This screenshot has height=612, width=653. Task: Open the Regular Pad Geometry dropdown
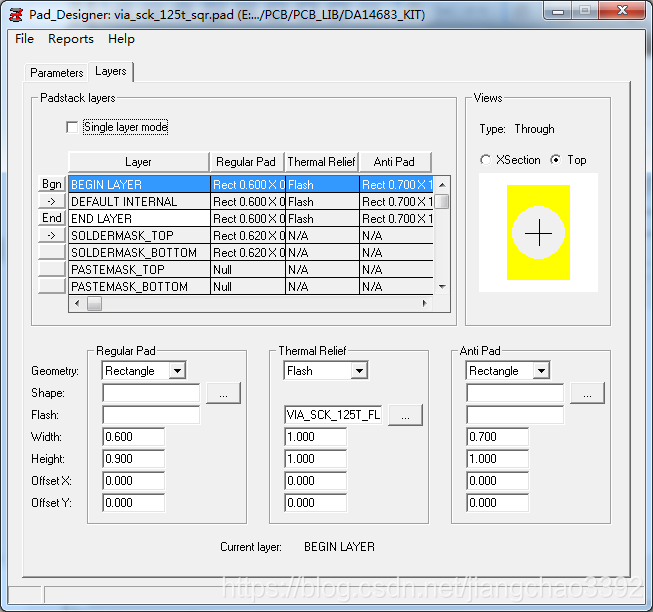pos(176,371)
